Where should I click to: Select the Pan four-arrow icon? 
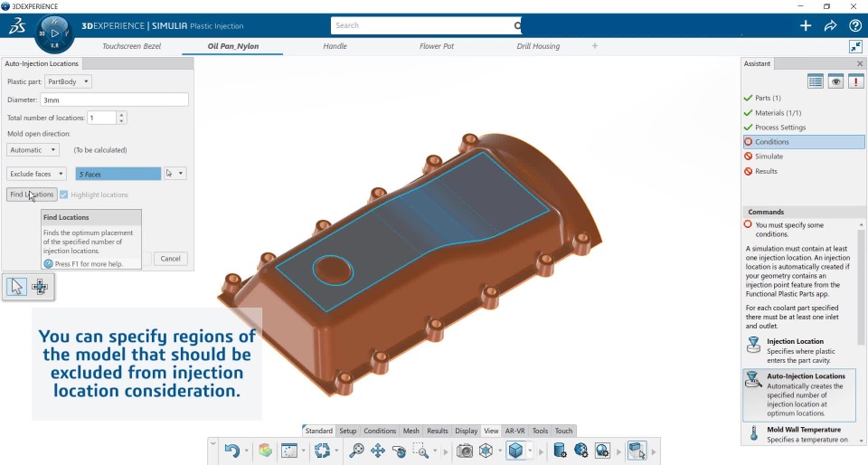pos(378,451)
